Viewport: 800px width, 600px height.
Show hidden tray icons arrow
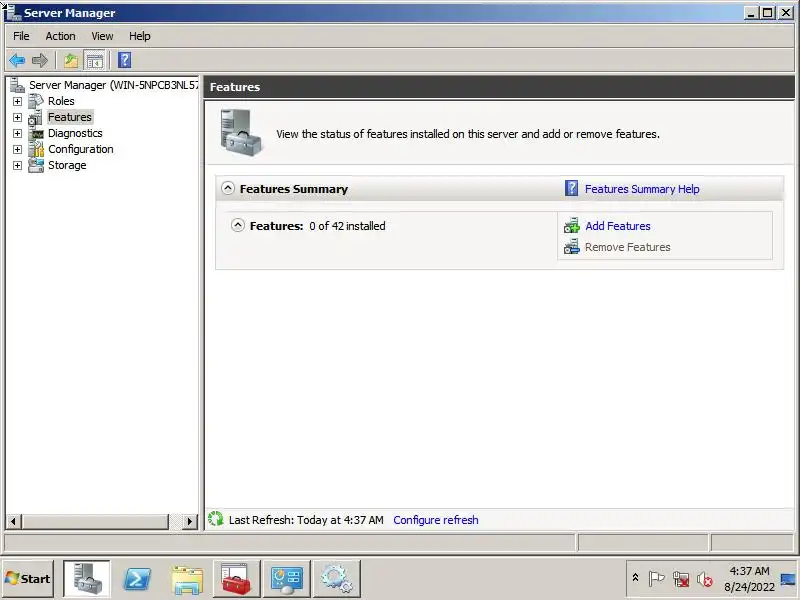(635, 578)
